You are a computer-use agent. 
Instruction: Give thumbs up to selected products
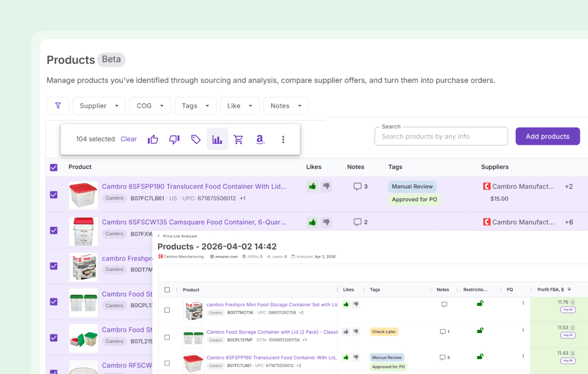pos(153,139)
